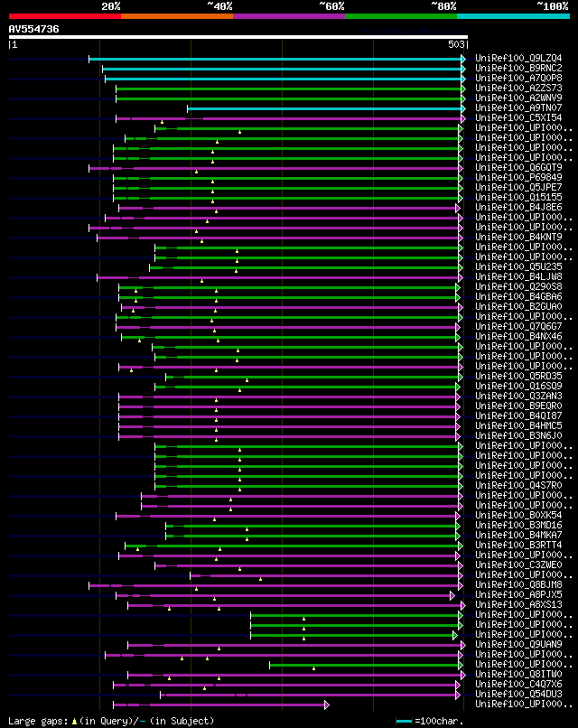Click the green ~80% legend color segment
Viewport: 578px width, 728px height.
tap(401, 16)
